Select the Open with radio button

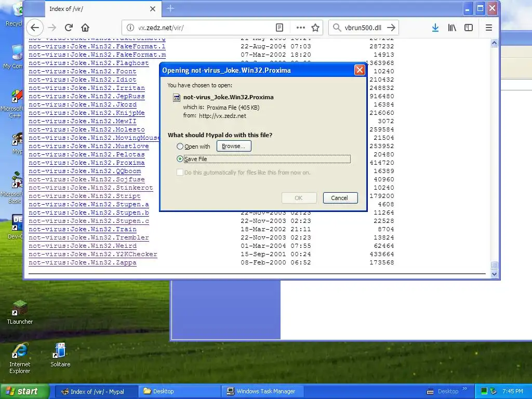pos(180,146)
